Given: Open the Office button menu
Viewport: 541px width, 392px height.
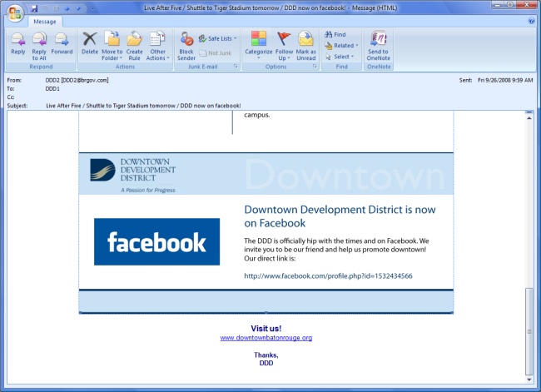Looking at the screenshot, I should click(x=12, y=11).
